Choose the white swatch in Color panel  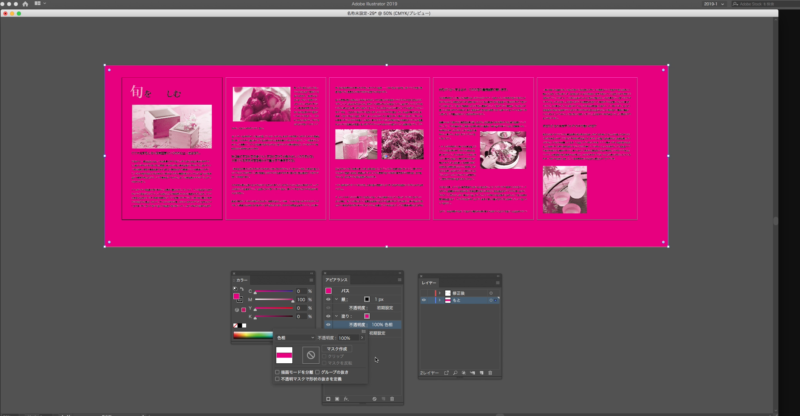pyautogui.click(x=244, y=325)
